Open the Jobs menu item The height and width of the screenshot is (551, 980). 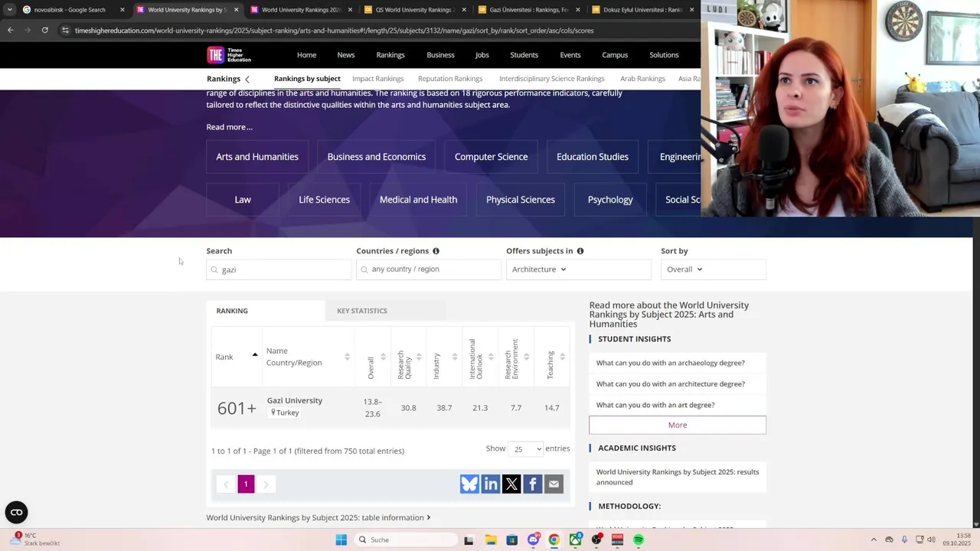[482, 55]
